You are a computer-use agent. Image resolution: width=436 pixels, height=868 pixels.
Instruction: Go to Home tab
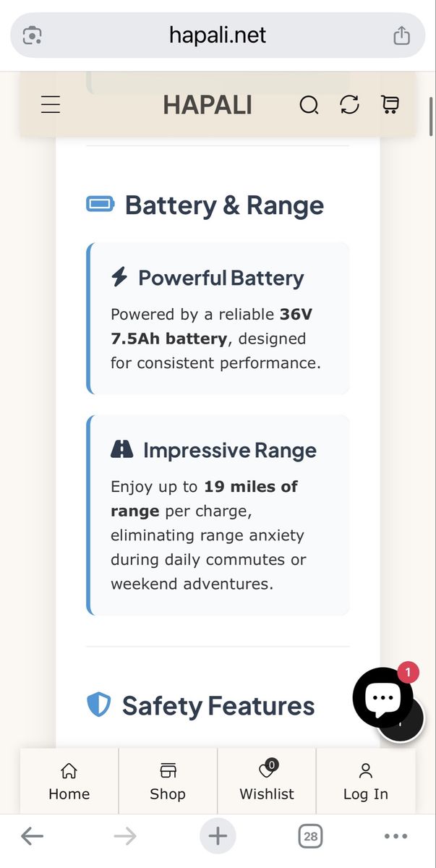[69, 782]
